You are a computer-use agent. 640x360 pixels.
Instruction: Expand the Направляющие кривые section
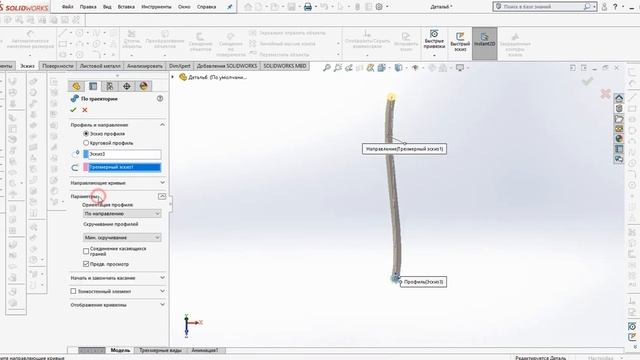coord(162,182)
